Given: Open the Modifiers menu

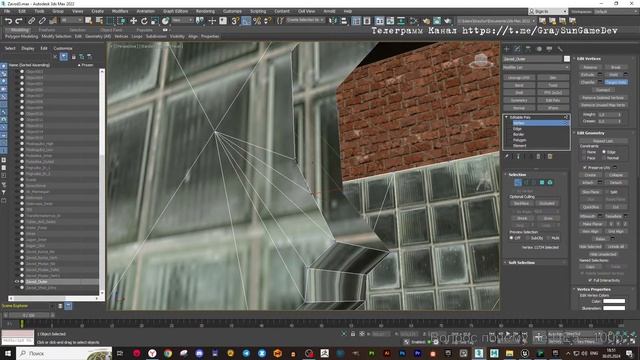Looking at the screenshot, I should pyautogui.click(x=120, y=11).
